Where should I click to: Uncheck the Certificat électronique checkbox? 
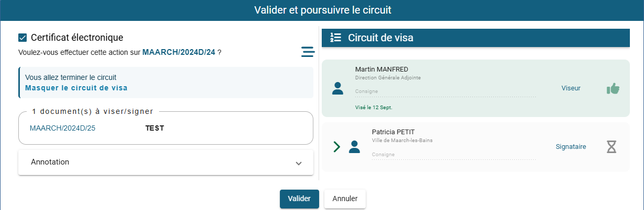22,38
